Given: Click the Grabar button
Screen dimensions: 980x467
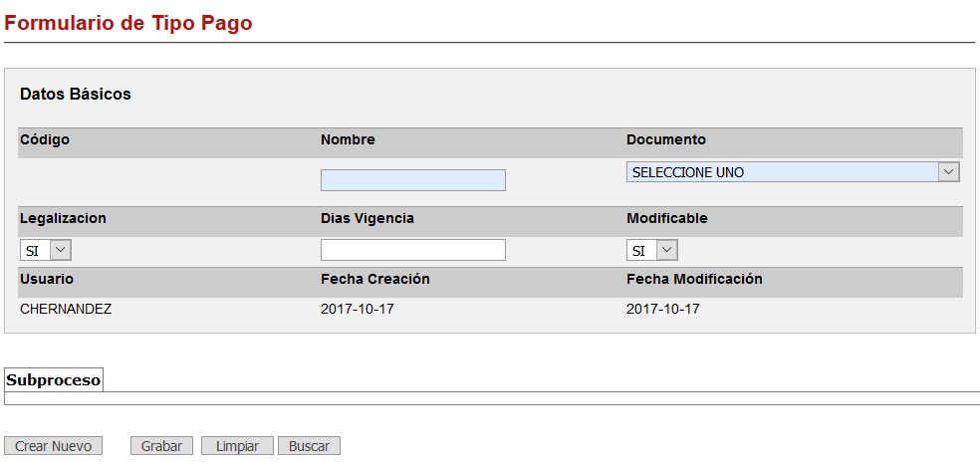Looking at the screenshot, I should tap(161, 446).
